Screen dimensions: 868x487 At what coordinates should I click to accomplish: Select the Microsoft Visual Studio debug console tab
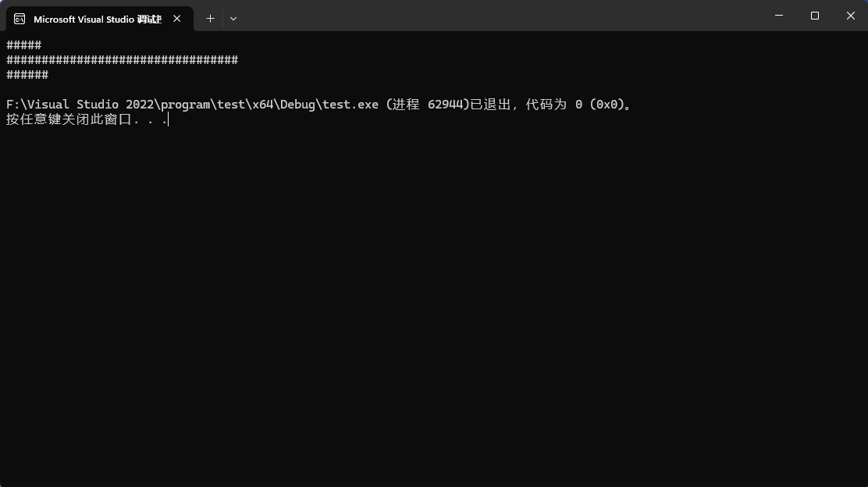click(97, 19)
